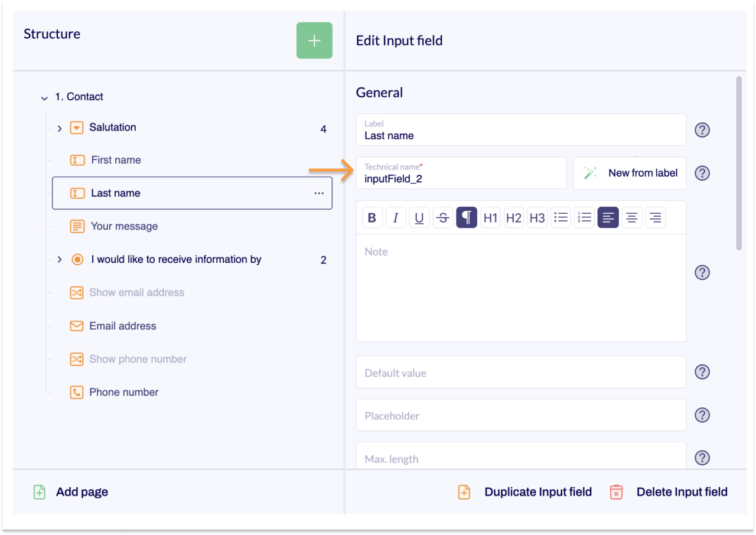
Task: Open the options menu for Last name
Action: point(318,193)
